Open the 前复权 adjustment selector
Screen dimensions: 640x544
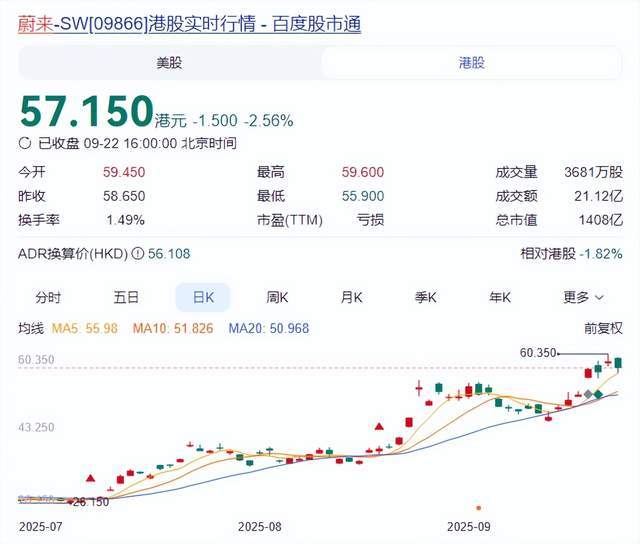click(603, 328)
